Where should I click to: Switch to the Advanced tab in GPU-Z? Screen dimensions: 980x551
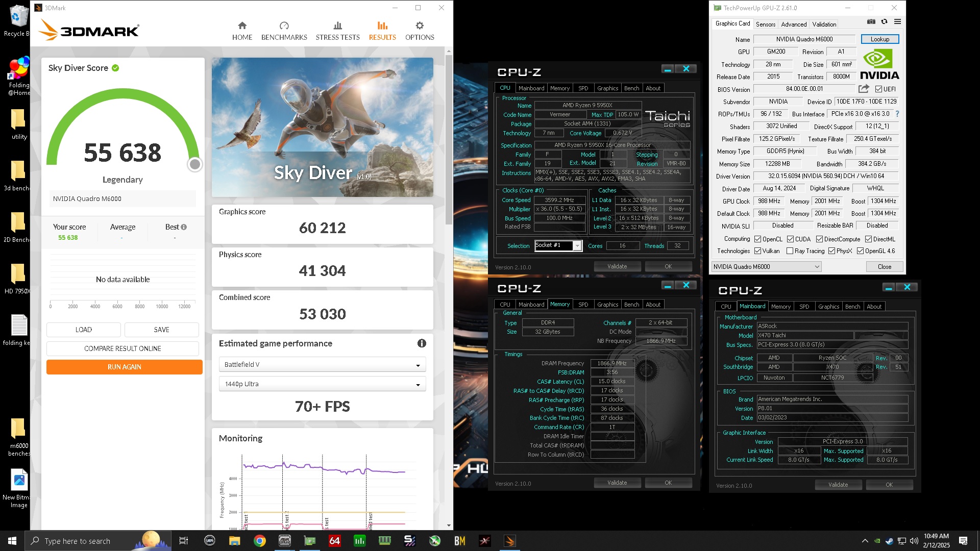coord(794,24)
